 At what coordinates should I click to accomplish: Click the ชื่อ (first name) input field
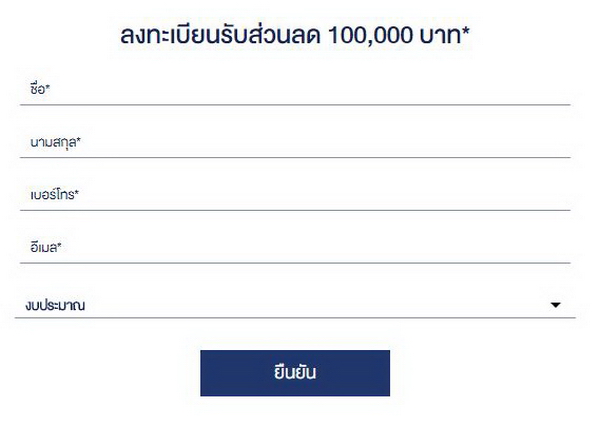point(295,90)
